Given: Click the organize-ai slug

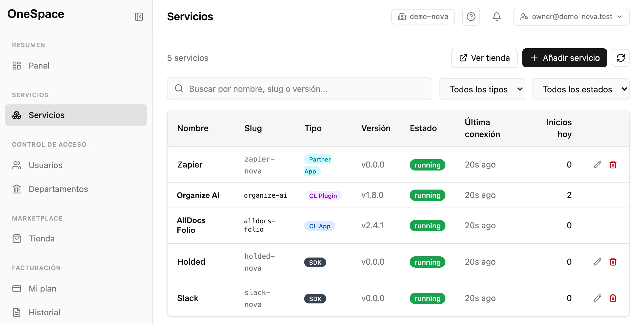Looking at the screenshot, I should (x=266, y=195).
